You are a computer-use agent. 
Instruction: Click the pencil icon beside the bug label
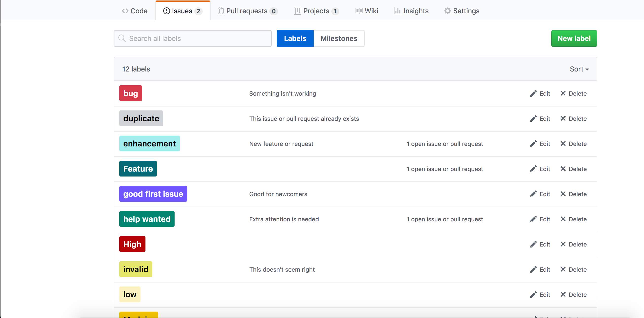533,93
